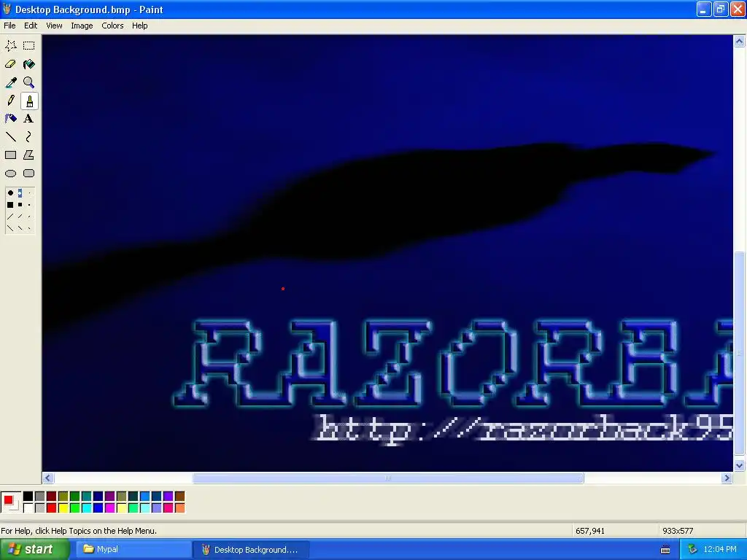Select the smallest round brush shape
The width and height of the screenshot is (747, 560).
tap(29, 193)
